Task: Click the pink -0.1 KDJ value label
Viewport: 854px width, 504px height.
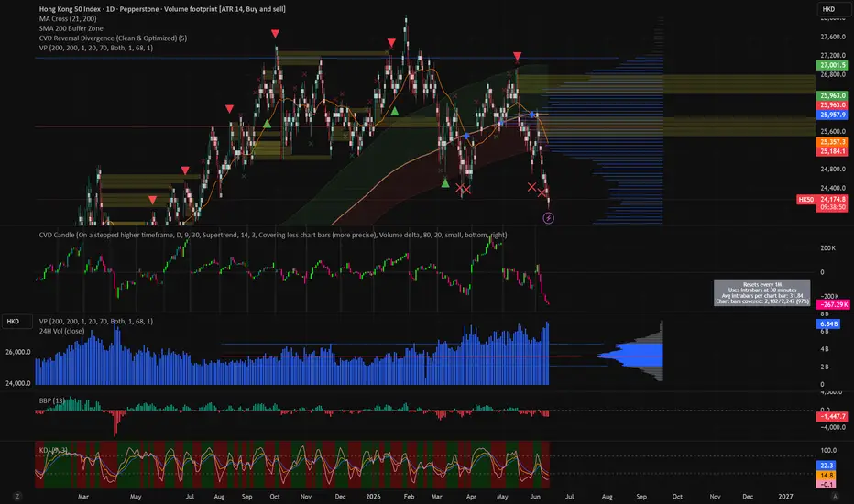Action: coord(827,485)
